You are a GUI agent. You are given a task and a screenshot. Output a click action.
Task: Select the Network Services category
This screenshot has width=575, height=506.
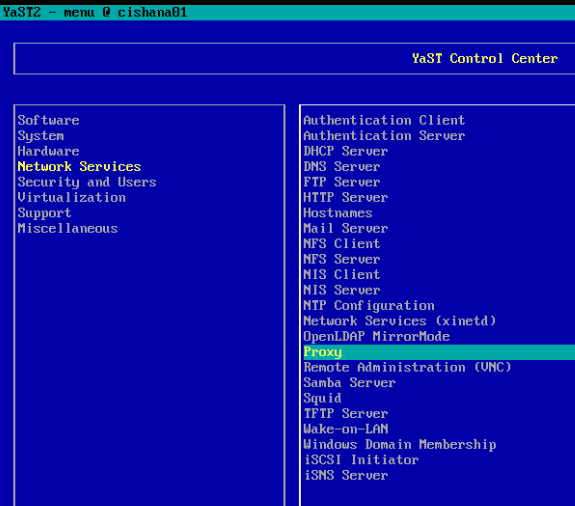tap(79, 167)
